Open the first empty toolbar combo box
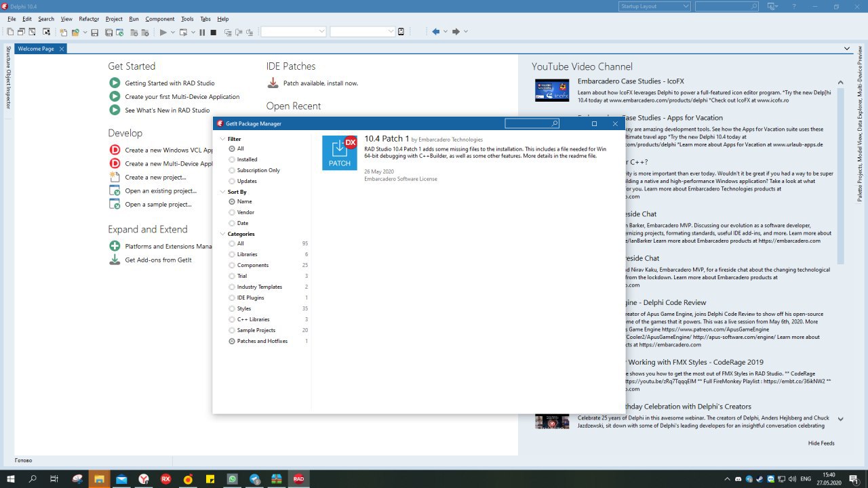The width and height of the screenshot is (868, 488). point(294,32)
